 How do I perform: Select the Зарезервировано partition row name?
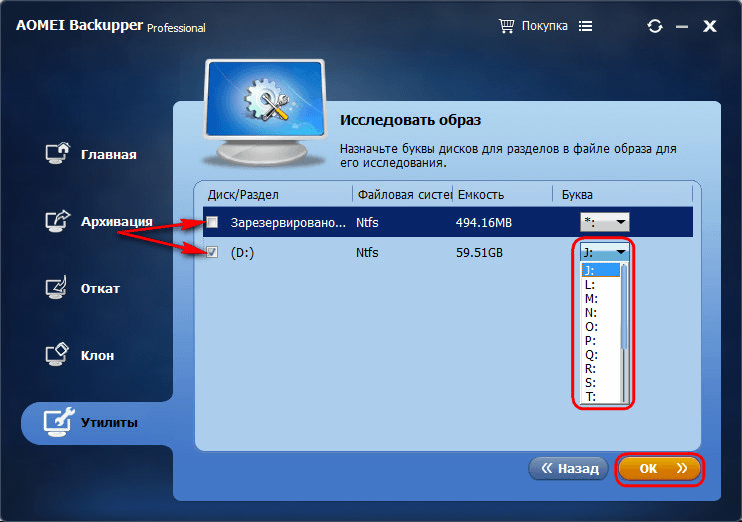point(288,223)
